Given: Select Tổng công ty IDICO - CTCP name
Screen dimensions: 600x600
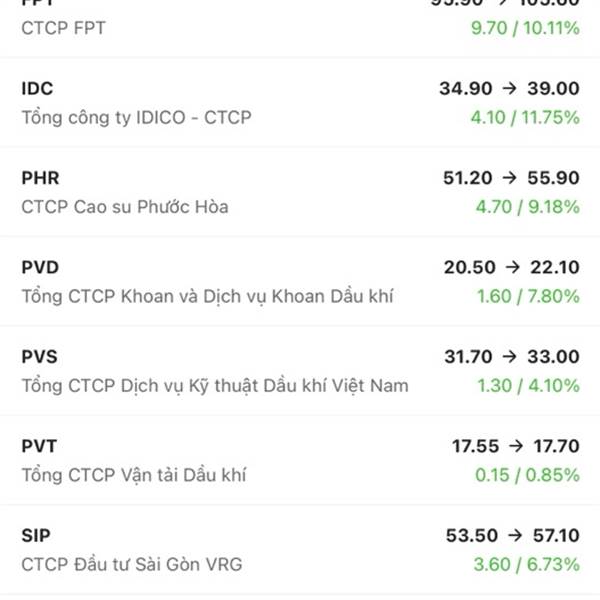Looking at the screenshot, I should (136, 117).
